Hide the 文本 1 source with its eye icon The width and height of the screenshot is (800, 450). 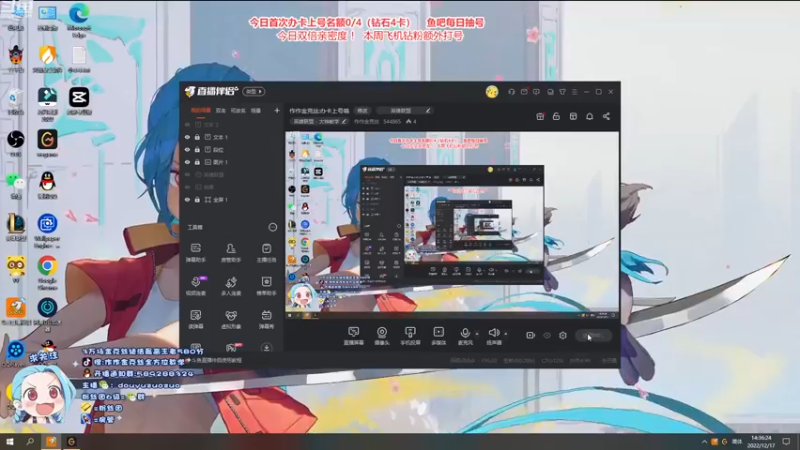pyautogui.click(x=187, y=137)
